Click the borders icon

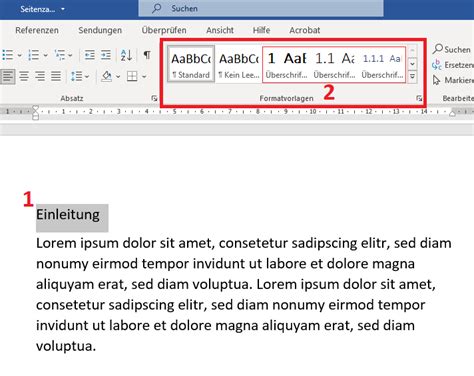[x=132, y=76]
